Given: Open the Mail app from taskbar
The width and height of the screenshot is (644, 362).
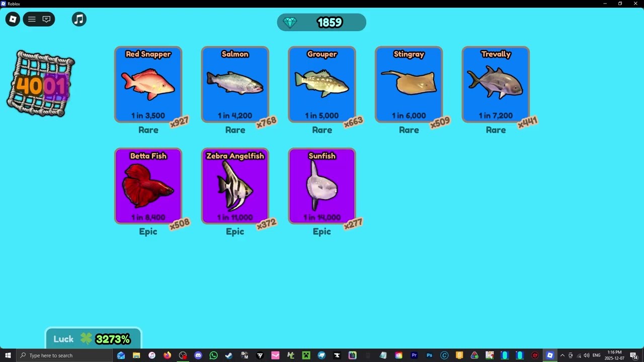Looking at the screenshot, I should 121,355.
